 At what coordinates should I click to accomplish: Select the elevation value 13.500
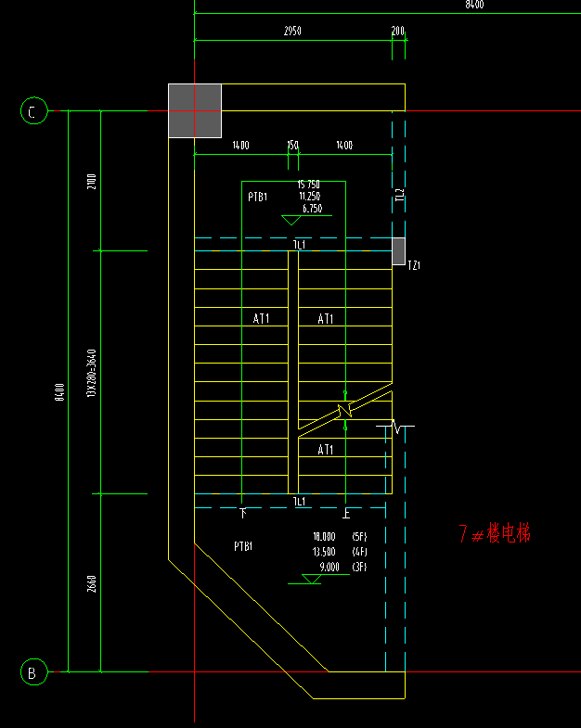pos(324,552)
